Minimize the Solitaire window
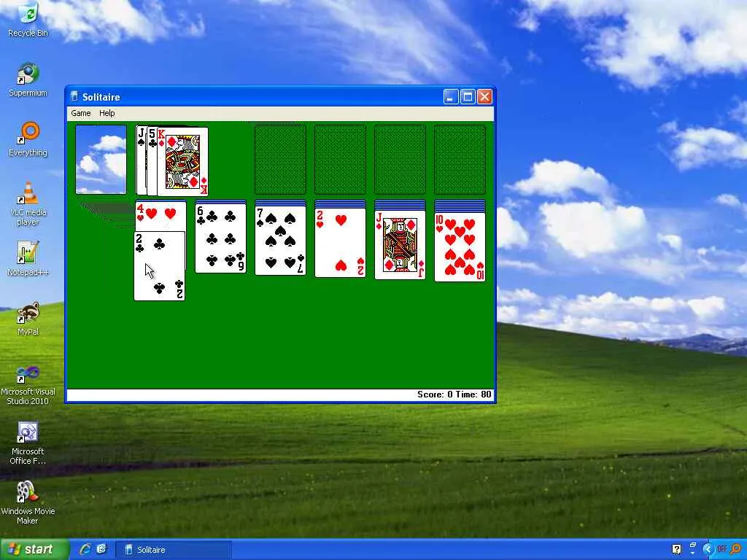The height and width of the screenshot is (560, 747). tap(451, 97)
